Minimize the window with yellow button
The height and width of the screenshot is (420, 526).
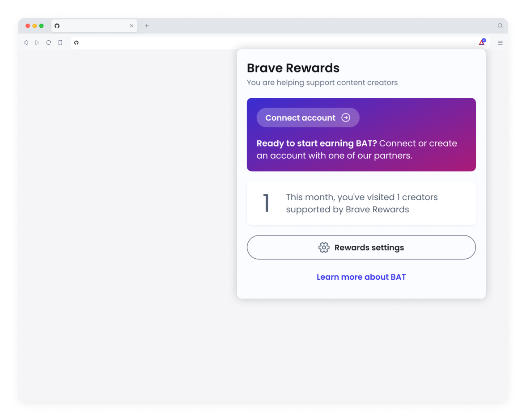pyautogui.click(x=34, y=26)
